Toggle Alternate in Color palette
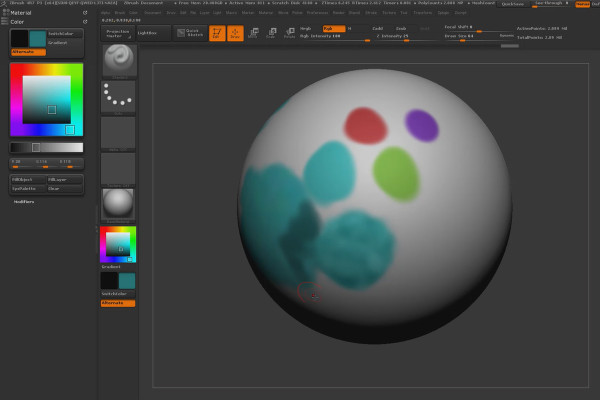Screen dimensions: 600x400 (x=28, y=52)
